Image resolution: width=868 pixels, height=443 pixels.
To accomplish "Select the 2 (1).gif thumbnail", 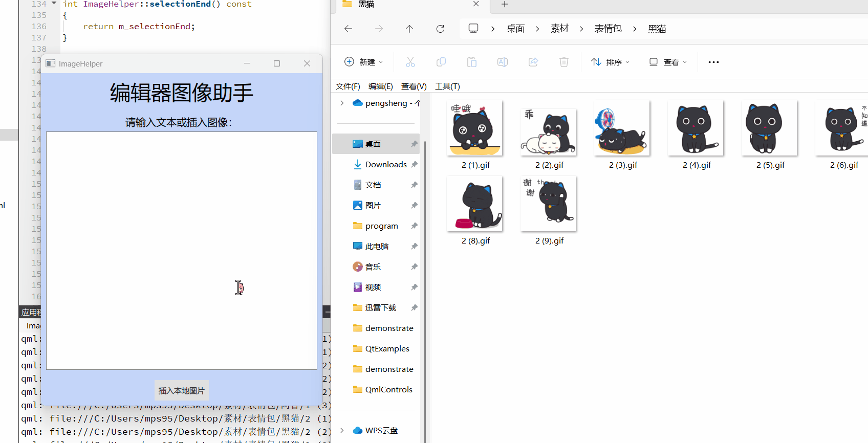I will click(x=474, y=128).
